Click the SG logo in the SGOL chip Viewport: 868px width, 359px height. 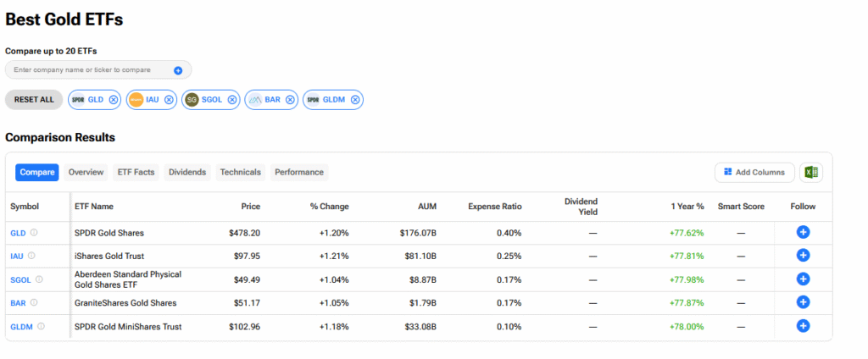pos(192,100)
